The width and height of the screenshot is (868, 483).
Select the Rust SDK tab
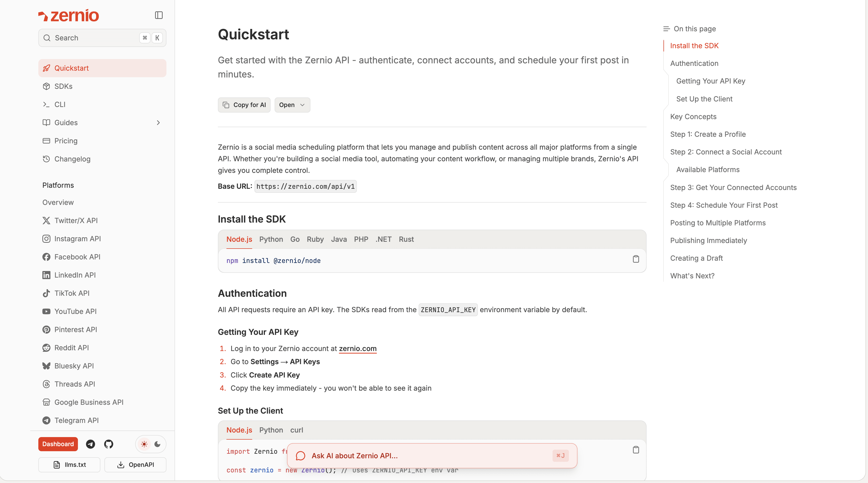tap(406, 239)
